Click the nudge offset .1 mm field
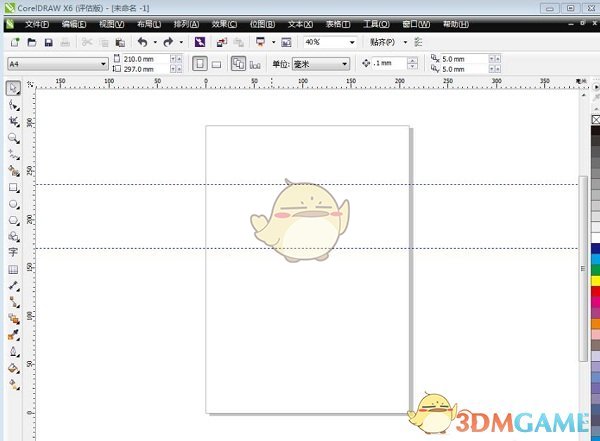The image size is (600, 441). pyautogui.click(x=390, y=63)
